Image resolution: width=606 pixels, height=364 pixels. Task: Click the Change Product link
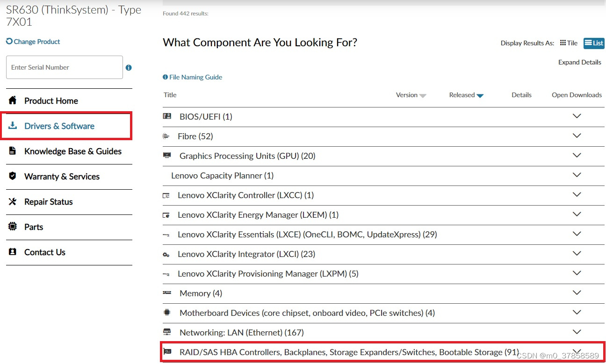pyautogui.click(x=33, y=42)
